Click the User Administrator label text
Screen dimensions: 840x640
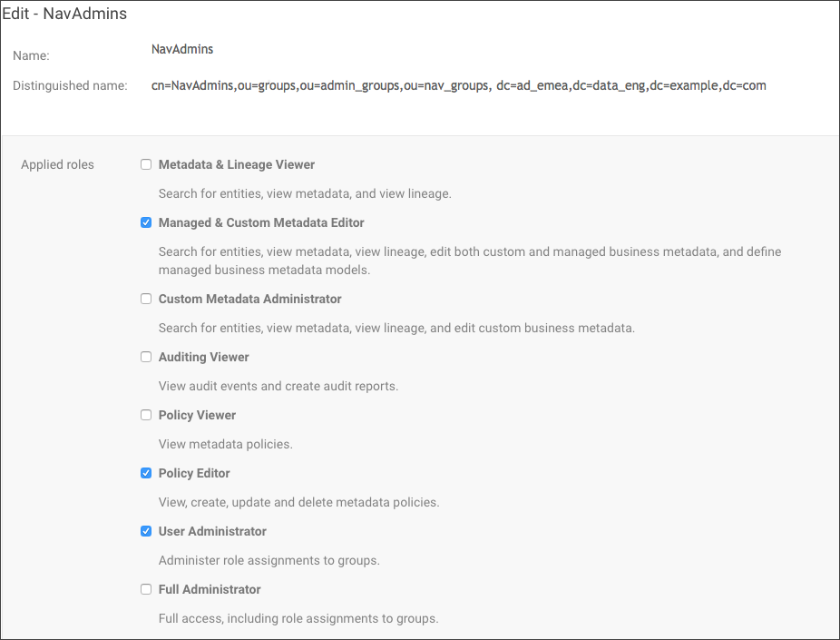click(x=212, y=531)
